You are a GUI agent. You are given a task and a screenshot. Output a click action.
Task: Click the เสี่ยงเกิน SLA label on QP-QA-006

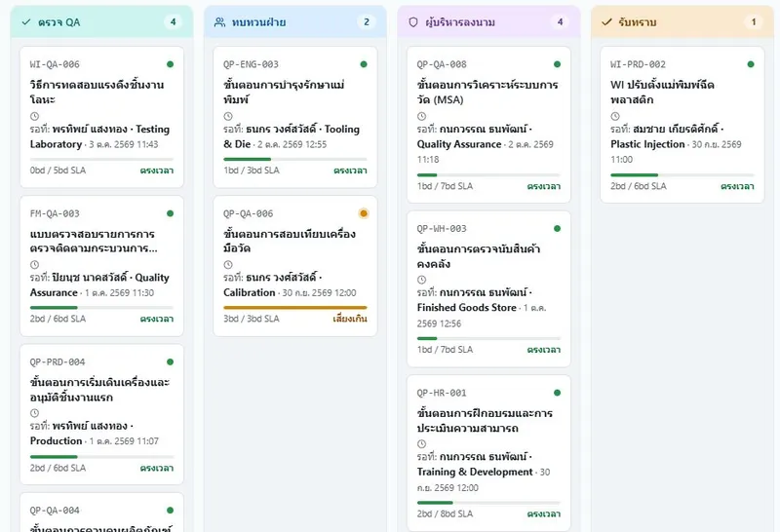(350, 319)
